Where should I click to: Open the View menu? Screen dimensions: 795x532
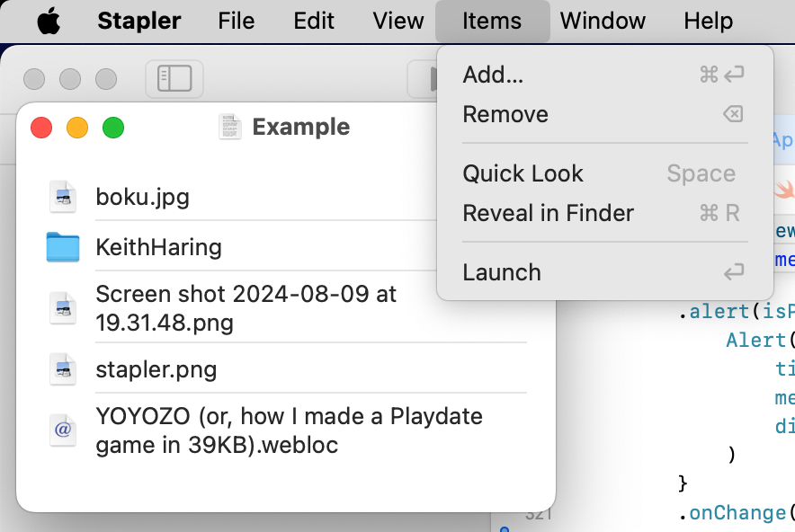tap(397, 22)
